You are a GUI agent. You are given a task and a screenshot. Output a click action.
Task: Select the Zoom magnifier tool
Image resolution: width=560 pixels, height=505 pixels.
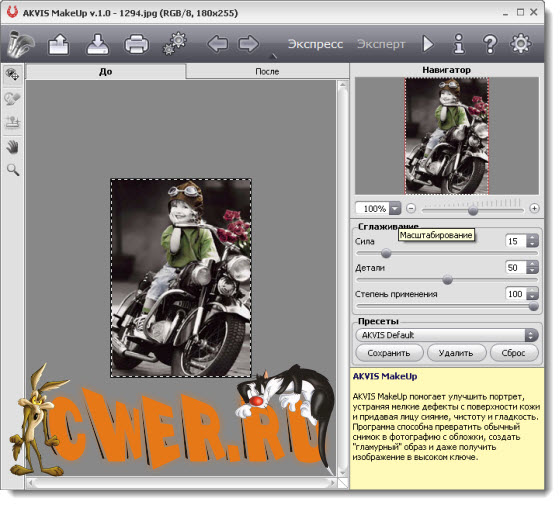point(13,170)
